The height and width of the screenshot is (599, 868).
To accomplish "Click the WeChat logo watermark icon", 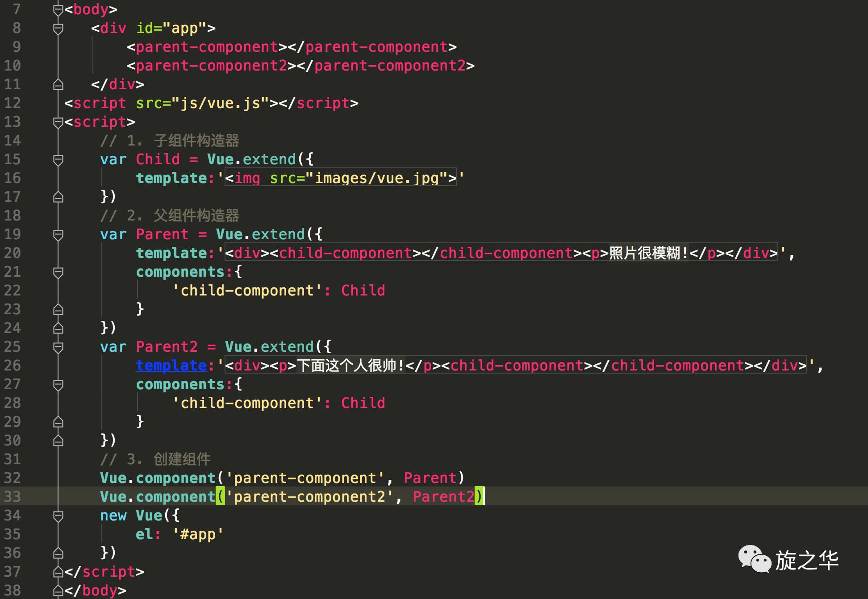I will tap(754, 559).
